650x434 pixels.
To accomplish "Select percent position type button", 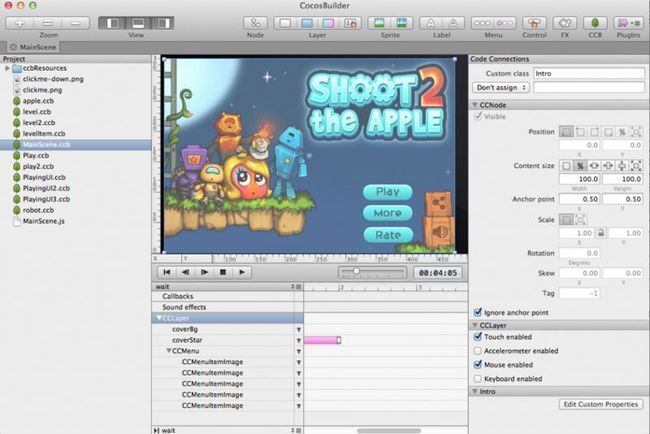I will [x=622, y=132].
